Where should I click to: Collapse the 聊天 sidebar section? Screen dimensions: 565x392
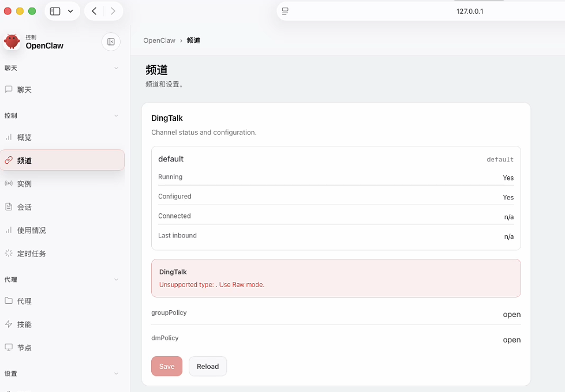116,68
